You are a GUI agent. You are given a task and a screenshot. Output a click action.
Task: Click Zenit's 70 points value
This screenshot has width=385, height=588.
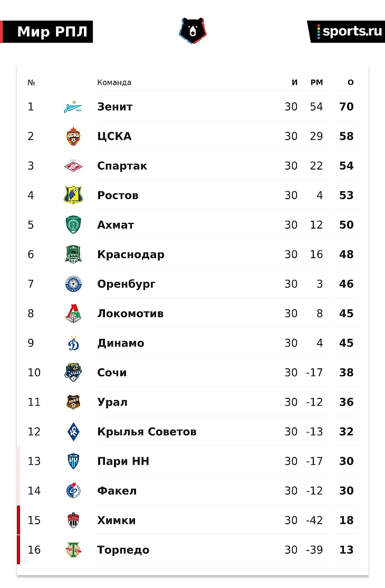[x=346, y=107]
